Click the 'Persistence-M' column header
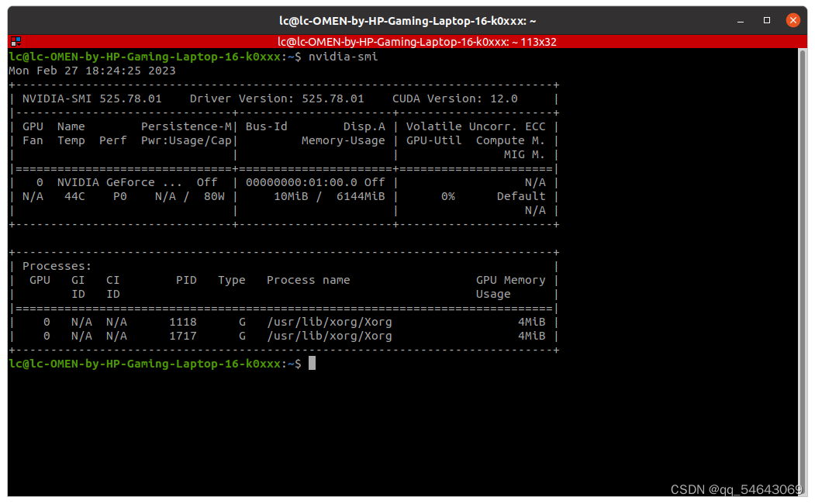This screenshot has width=815, height=504. coord(186,127)
